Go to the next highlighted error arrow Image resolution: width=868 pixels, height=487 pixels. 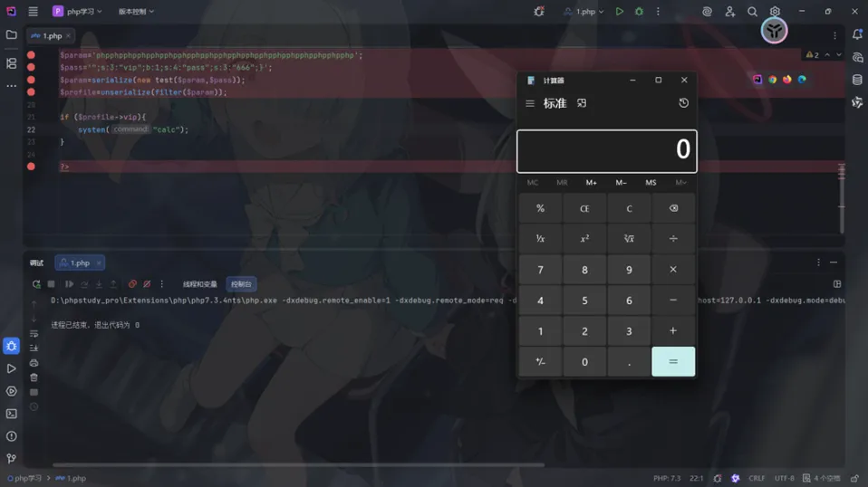[x=839, y=54]
